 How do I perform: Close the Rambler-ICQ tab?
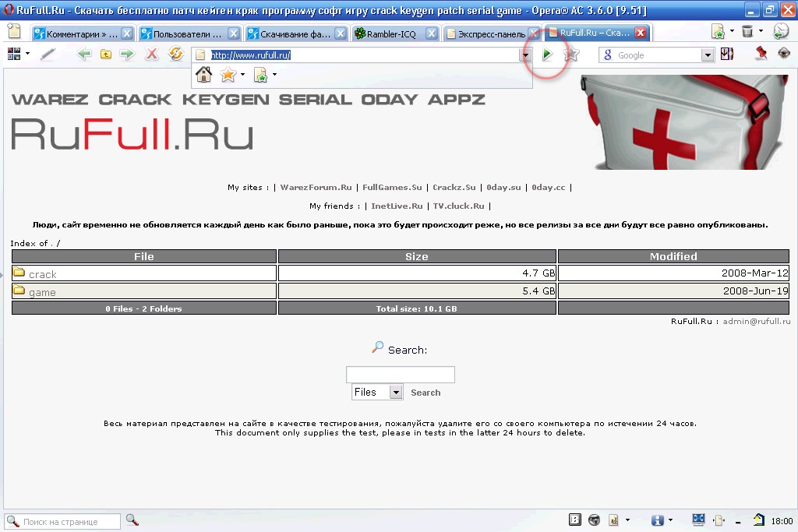[432, 33]
